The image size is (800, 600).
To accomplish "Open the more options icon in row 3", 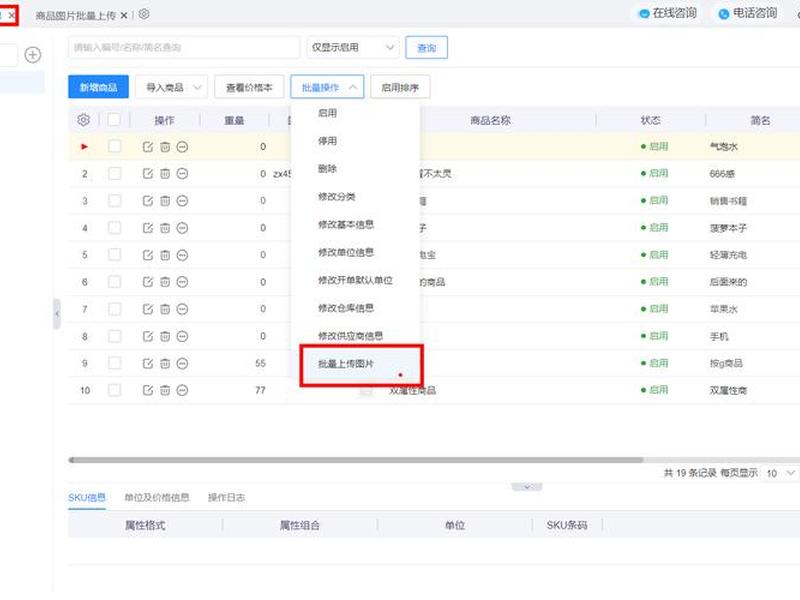I will (x=182, y=201).
